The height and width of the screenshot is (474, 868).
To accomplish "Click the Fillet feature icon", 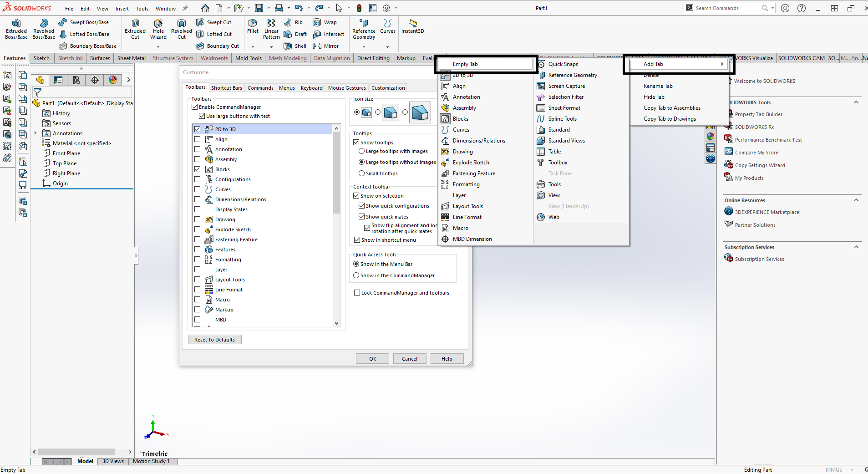I will coord(253,26).
